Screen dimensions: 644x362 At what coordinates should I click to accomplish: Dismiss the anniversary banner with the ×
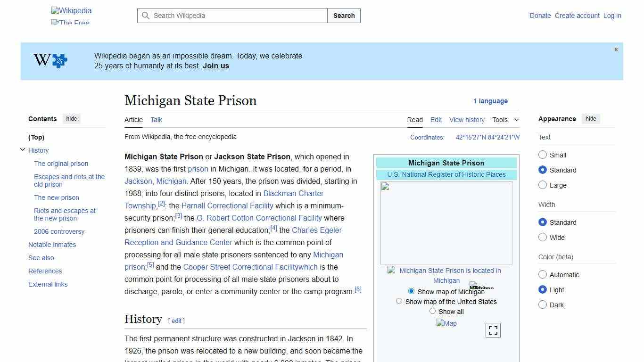point(616,49)
